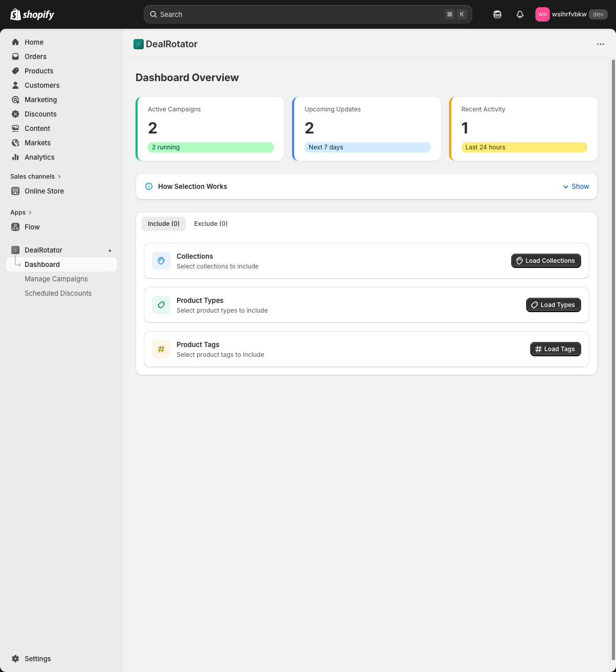The image size is (616, 672).
Task: Click the Settings gear icon
Action: tap(15, 659)
